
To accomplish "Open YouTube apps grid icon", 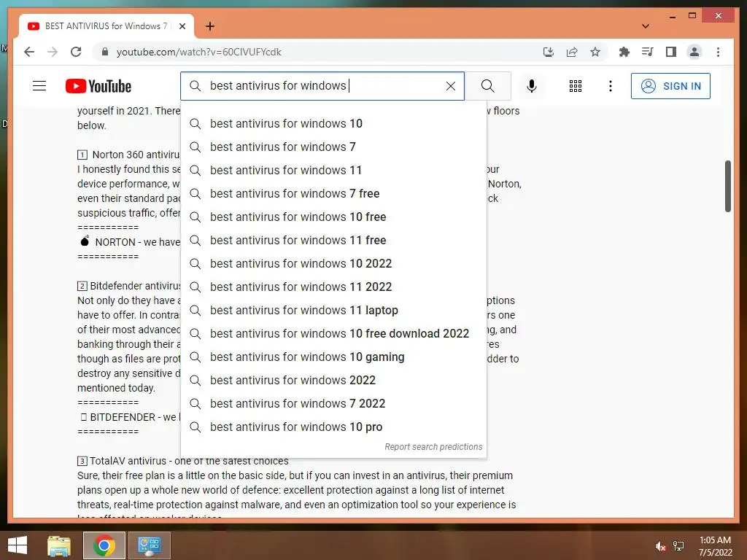I will click(x=575, y=86).
